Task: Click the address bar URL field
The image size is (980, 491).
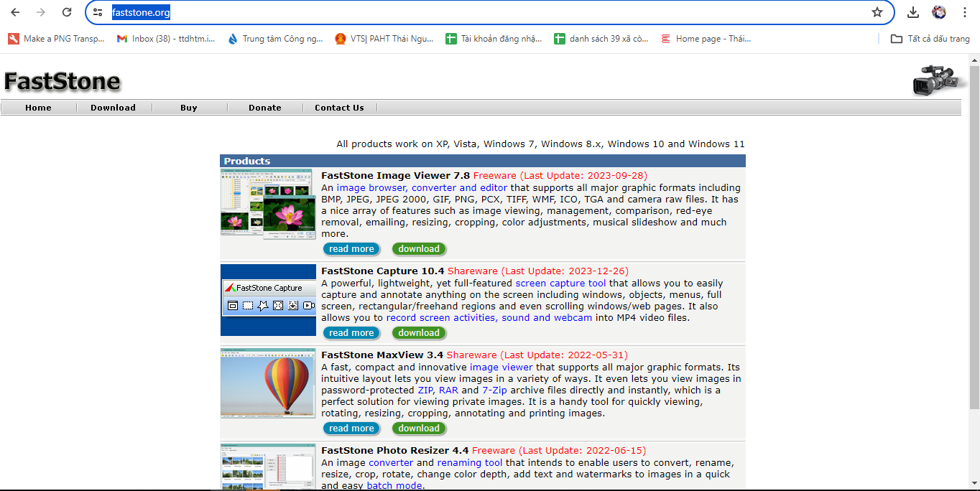Action: [x=489, y=12]
